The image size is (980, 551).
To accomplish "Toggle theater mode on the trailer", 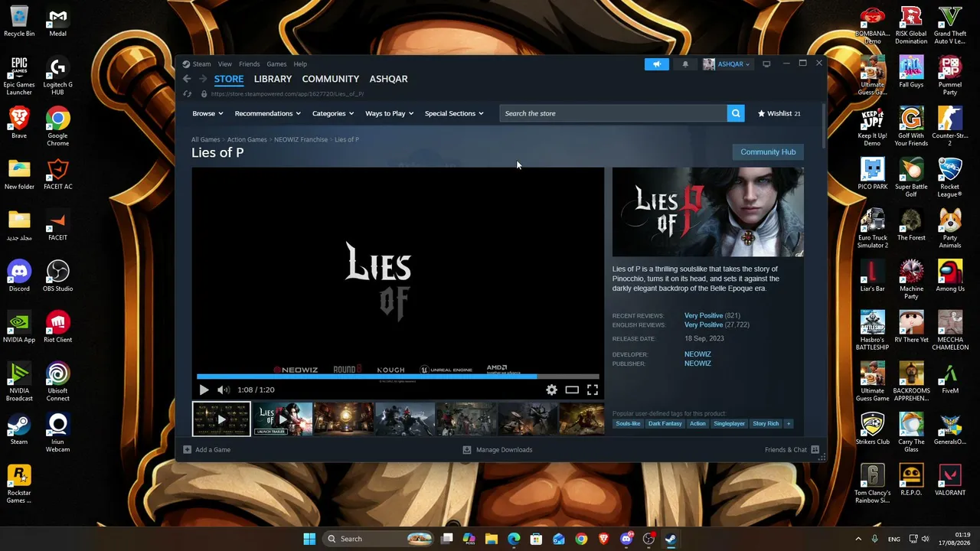I will click(x=572, y=390).
